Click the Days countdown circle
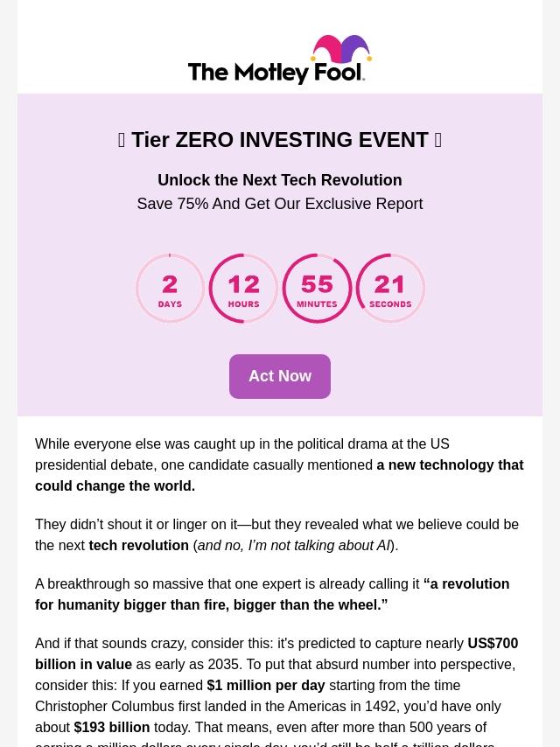 tap(170, 289)
